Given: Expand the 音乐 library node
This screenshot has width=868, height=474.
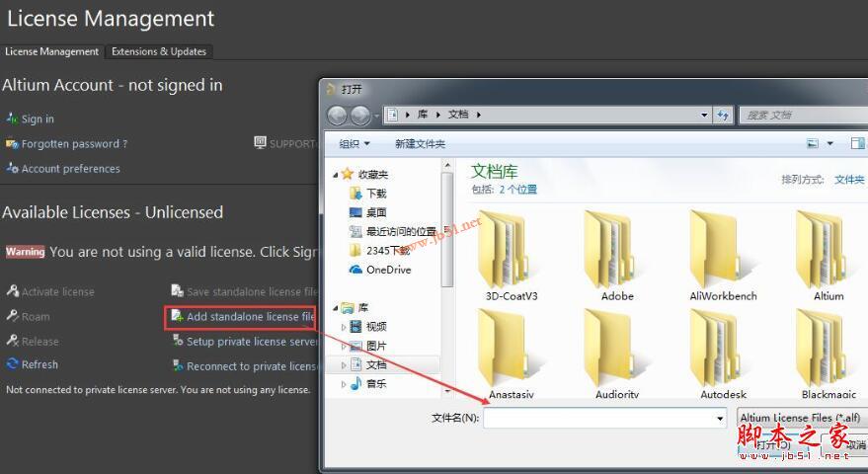Looking at the screenshot, I should tap(344, 384).
